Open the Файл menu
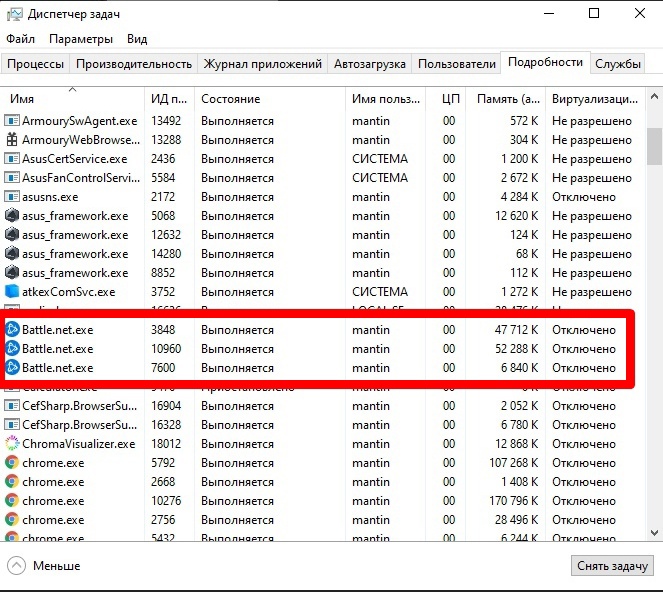This screenshot has height=592, width=663. [20, 39]
